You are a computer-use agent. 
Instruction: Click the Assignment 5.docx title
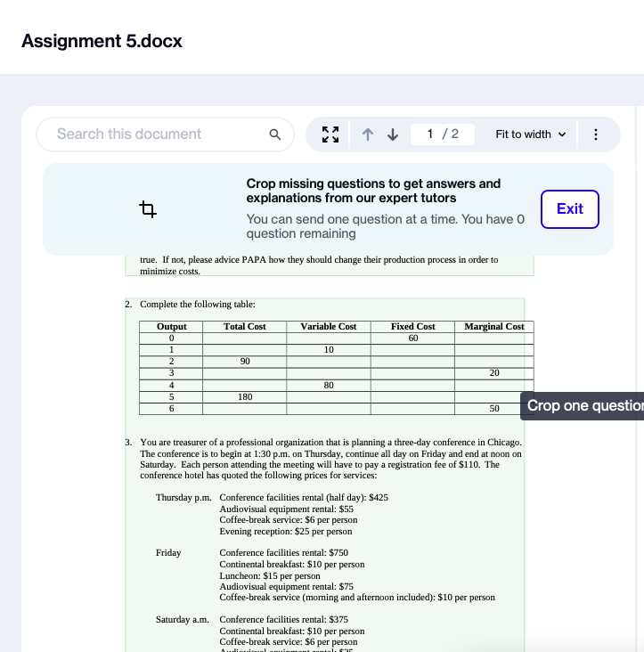coord(102,41)
